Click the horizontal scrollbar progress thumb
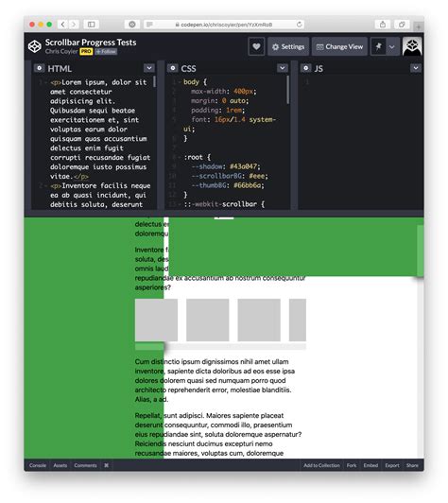 (149, 346)
